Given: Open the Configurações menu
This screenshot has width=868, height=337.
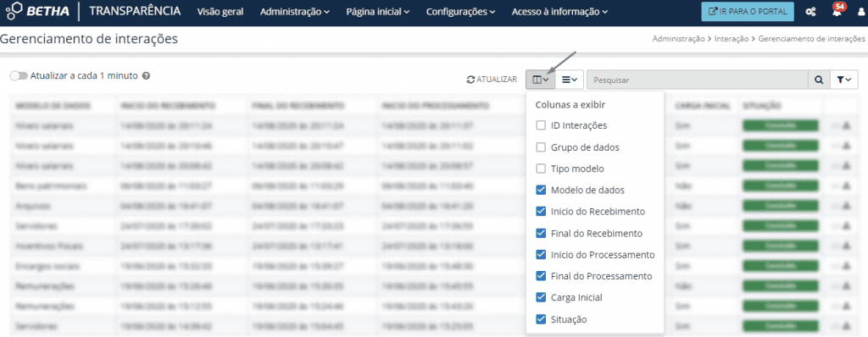Looking at the screenshot, I should coord(460,12).
